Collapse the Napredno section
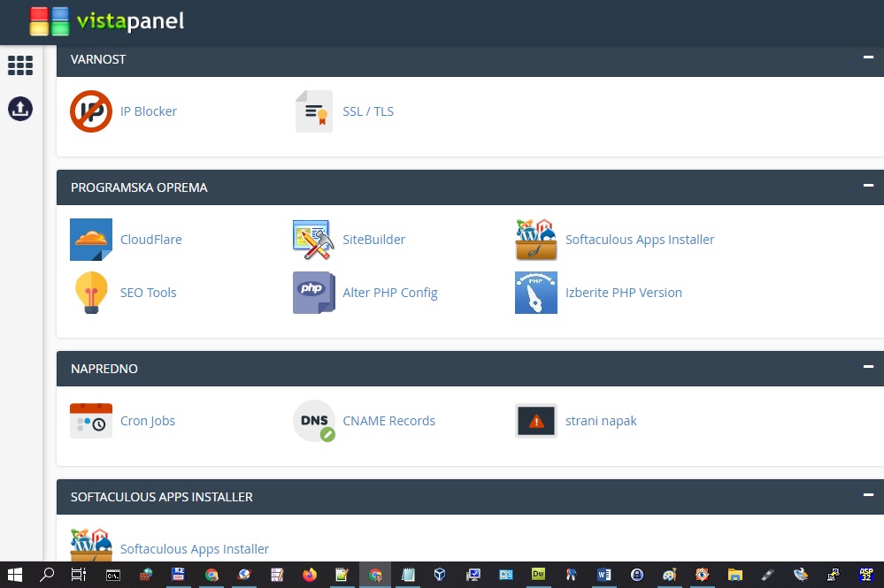The image size is (884, 588). 868,367
